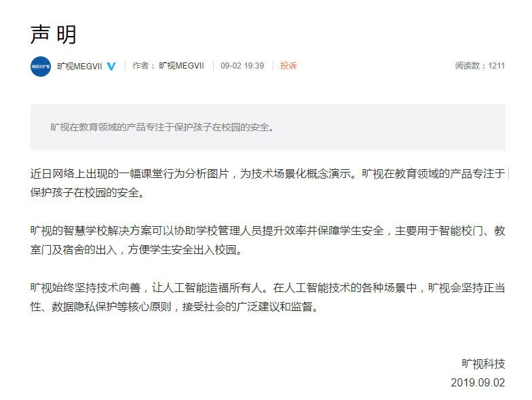This screenshot has height=400, width=532.
Task: Click the paragraph beginning 旷视始终坚持技术向善
Action: point(267,297)
